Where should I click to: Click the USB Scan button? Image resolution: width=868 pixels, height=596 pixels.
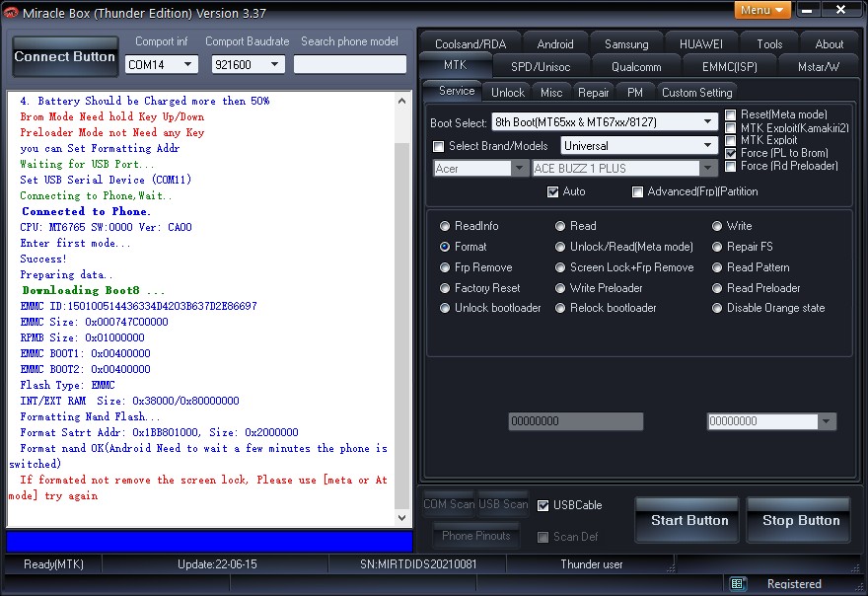[503, 504]
